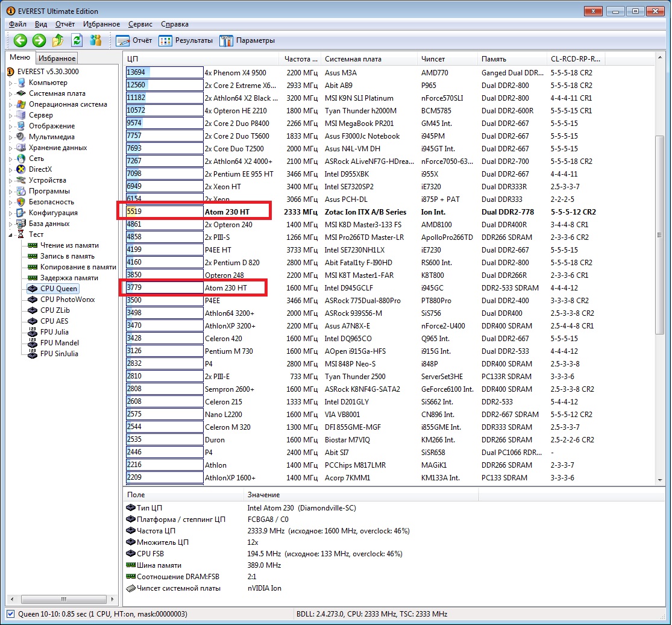Image resolution: width=672 pixels, height=625 pixels.
Task: Click the green Back arrow icon
Action: coord(20,40)
